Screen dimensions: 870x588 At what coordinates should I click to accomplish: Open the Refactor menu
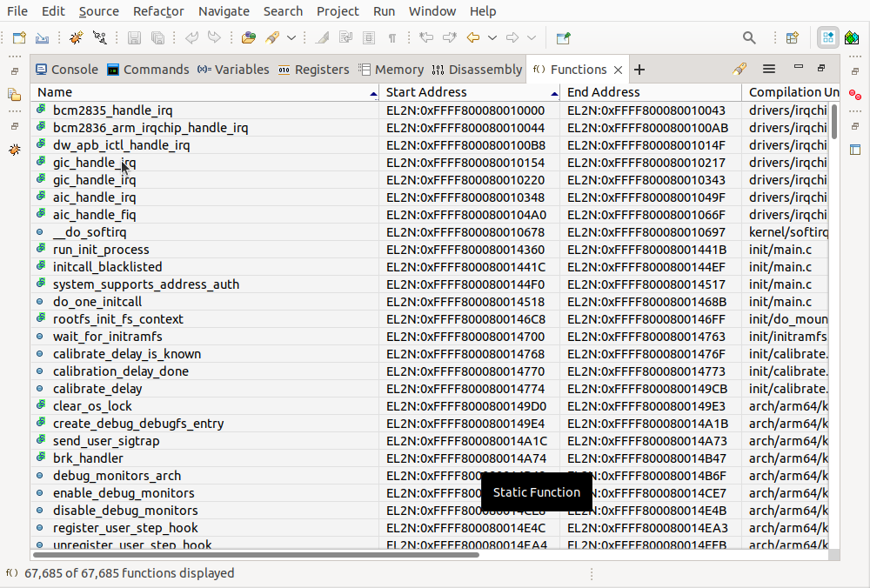point(158,11)
